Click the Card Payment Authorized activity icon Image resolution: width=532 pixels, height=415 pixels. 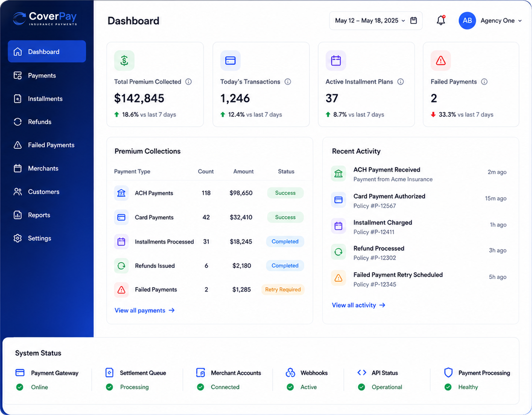(338, 200)
